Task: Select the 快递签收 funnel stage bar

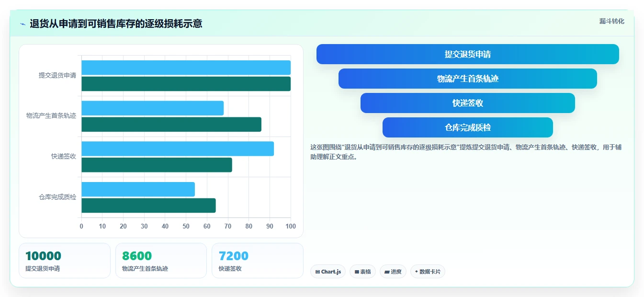Action: tap(467, 103)
